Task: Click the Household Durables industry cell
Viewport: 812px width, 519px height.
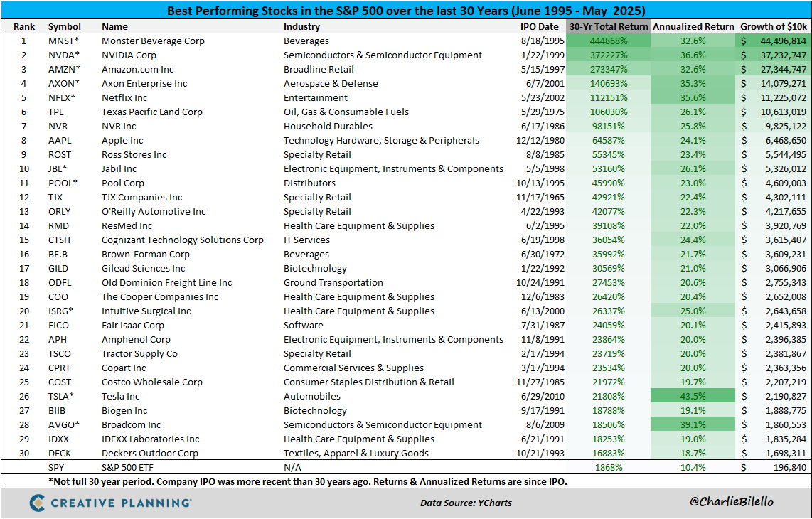Action: click(x=328, y=127)
